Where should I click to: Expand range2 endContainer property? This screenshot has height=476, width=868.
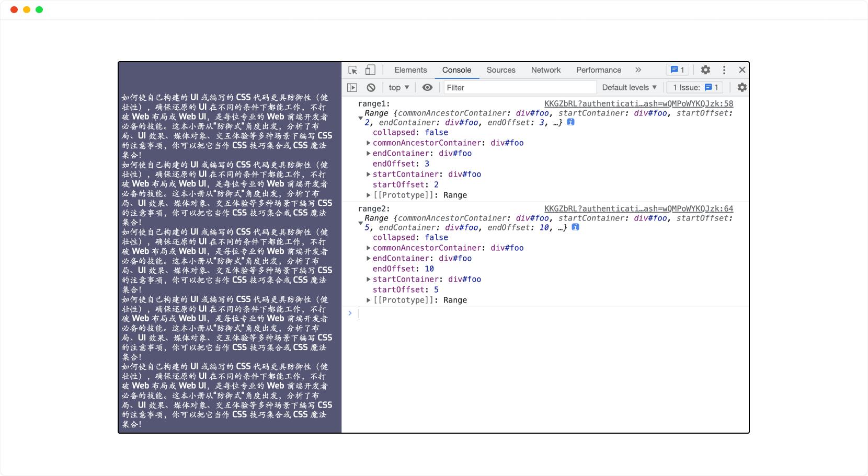click(x=369, y=259)
